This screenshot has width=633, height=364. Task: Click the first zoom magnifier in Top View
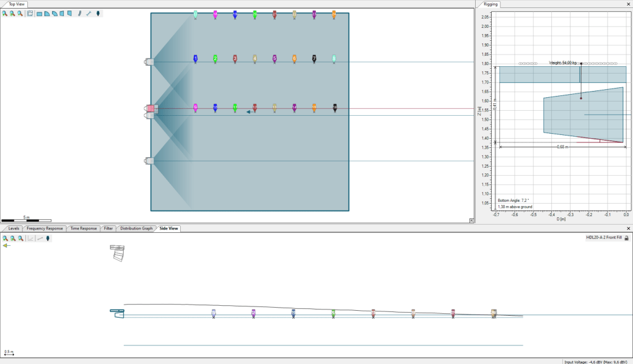pos(4,13)
